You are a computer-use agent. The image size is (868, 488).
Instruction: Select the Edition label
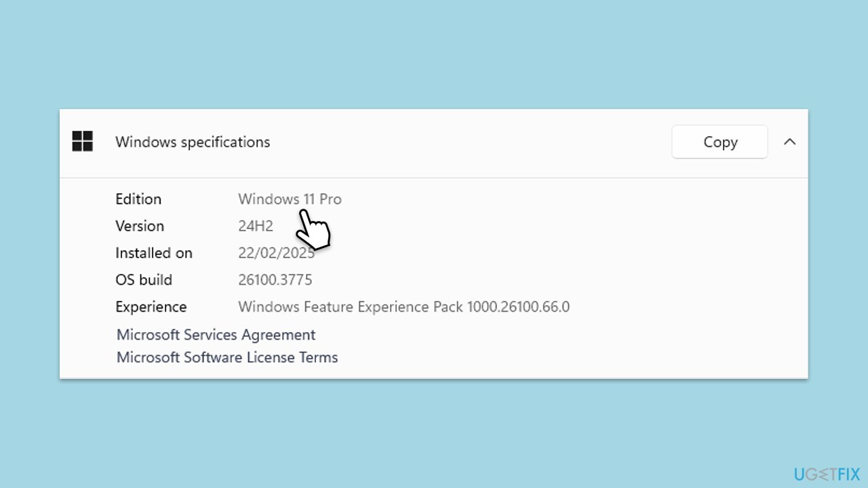click(x=138, y=199)
